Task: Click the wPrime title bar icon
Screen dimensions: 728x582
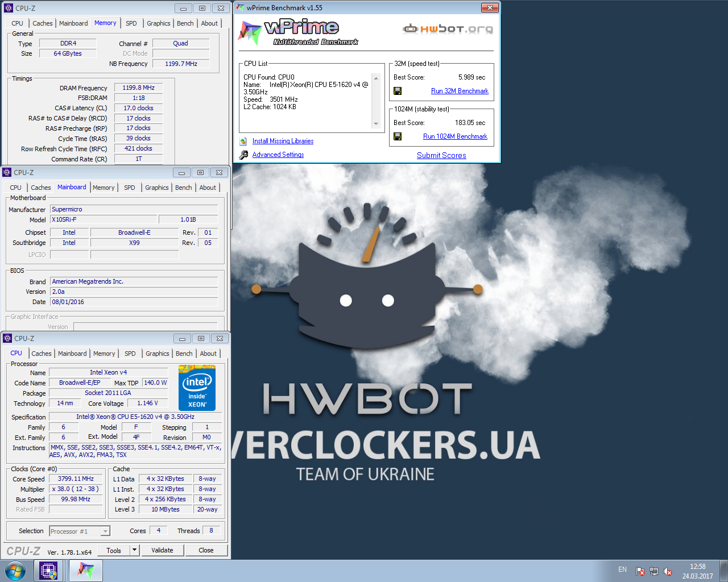Action: coord(240,7)
